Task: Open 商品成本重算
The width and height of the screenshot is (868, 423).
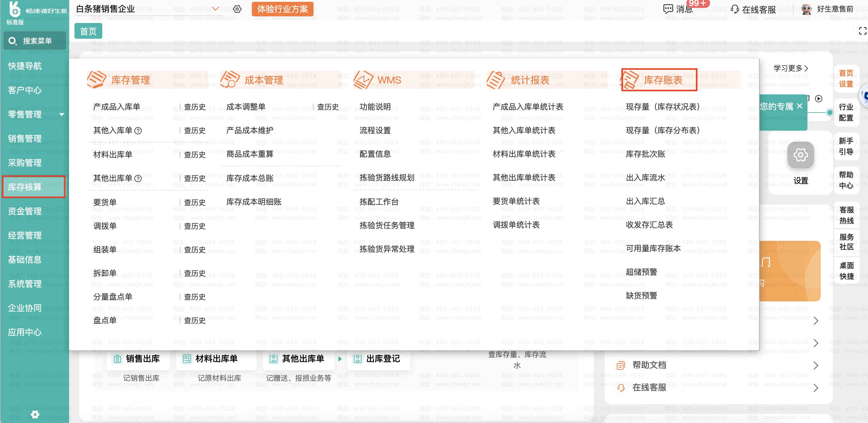Action: tap(250, 154)
